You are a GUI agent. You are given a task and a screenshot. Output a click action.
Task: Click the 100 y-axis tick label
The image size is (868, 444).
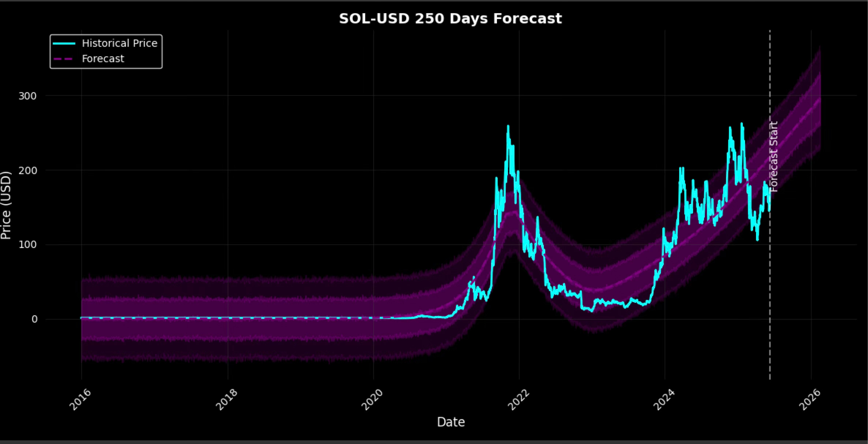pos(27,245)
